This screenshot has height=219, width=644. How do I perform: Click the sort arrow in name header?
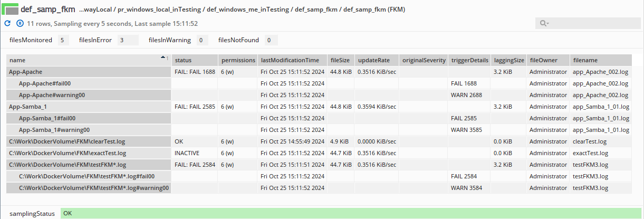164,59
